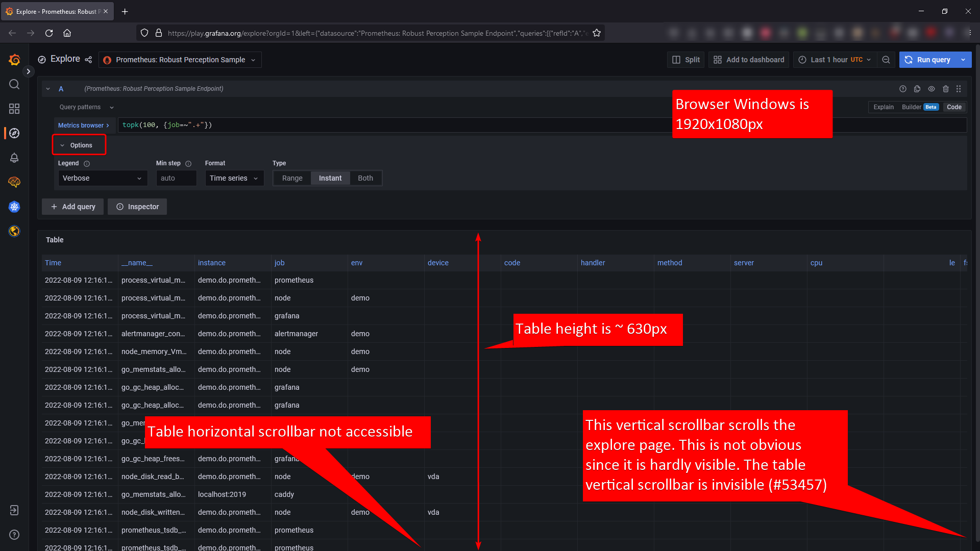Toggle query A visibility with the eye icon
The height and width of the screenshot is (551, 980).
pyautogui.click(x=932, y=88)
